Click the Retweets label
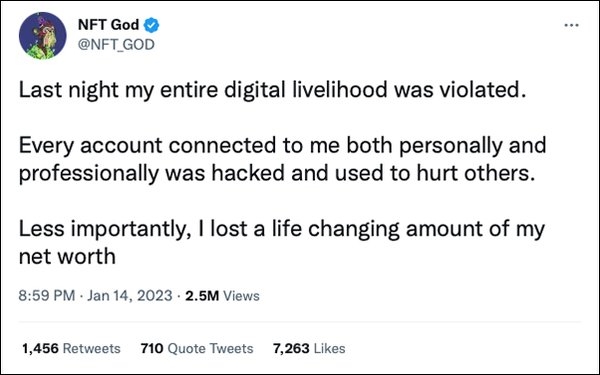The height and width of the screenshot is (375, 600). [x=91, y=349]
